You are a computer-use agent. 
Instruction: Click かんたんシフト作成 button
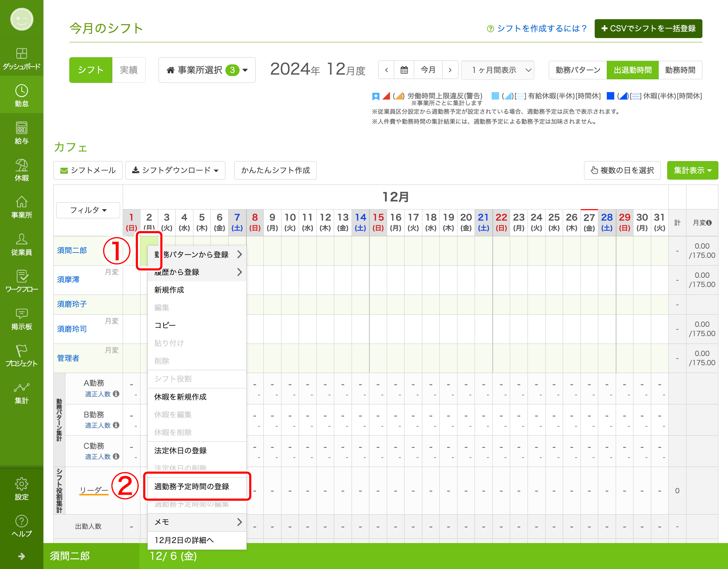tap(275, 170)
